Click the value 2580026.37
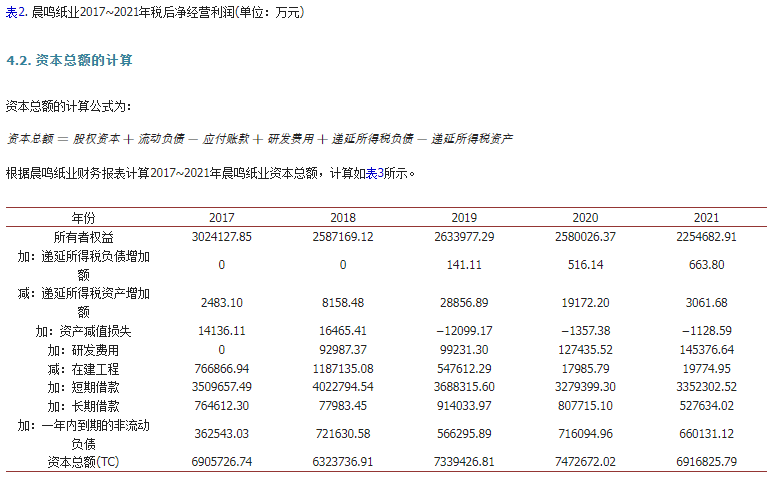 [x=585, y=237]
